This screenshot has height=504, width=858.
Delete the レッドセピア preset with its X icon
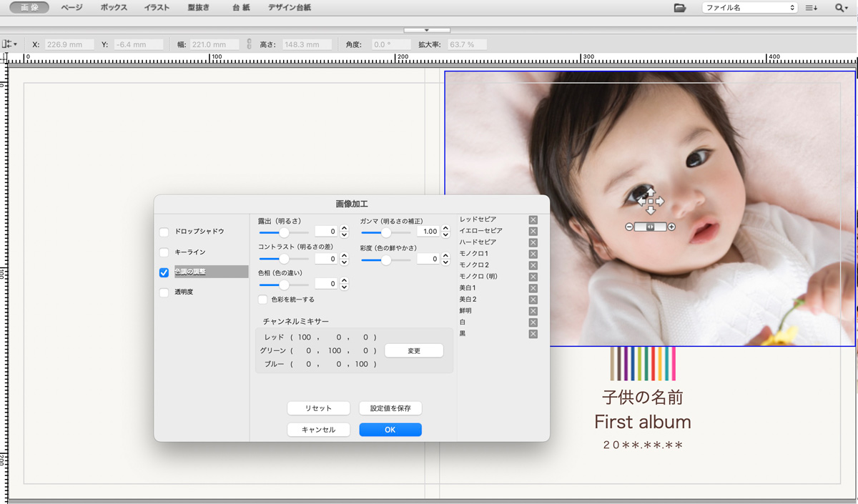(x=533, y=219)
